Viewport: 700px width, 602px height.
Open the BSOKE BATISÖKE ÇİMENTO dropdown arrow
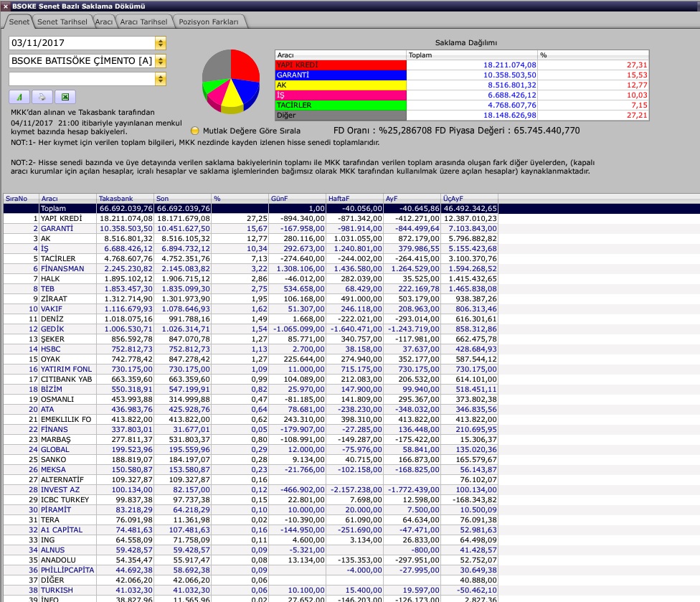(x=160, y=61)
